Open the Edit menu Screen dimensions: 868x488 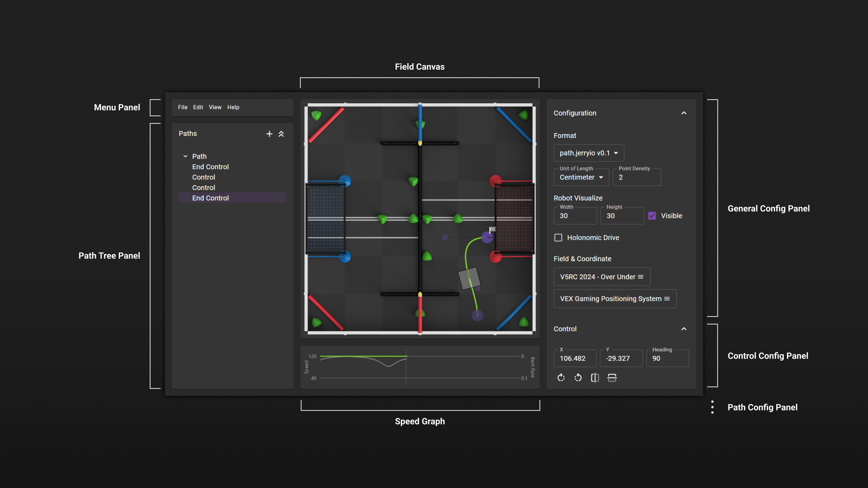[198, 107]
